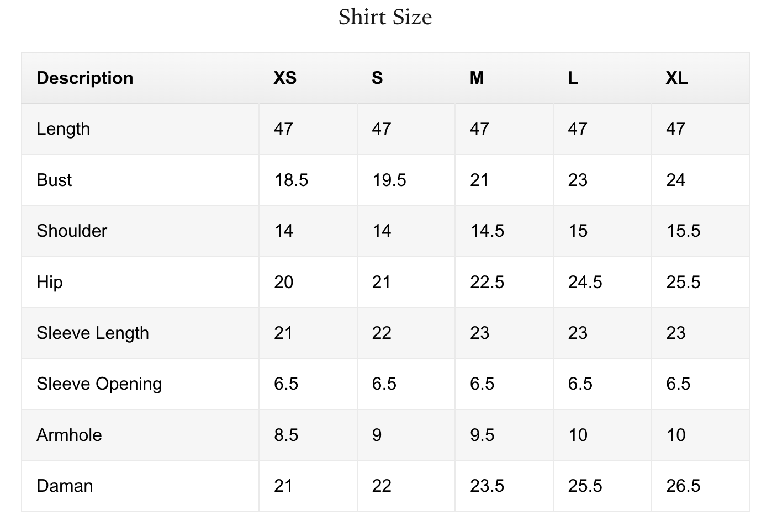Click the Armhole row label
Image resolution: width=772 pixels, height=532 pixels.
pyautogui.click(x=69, y=435)
